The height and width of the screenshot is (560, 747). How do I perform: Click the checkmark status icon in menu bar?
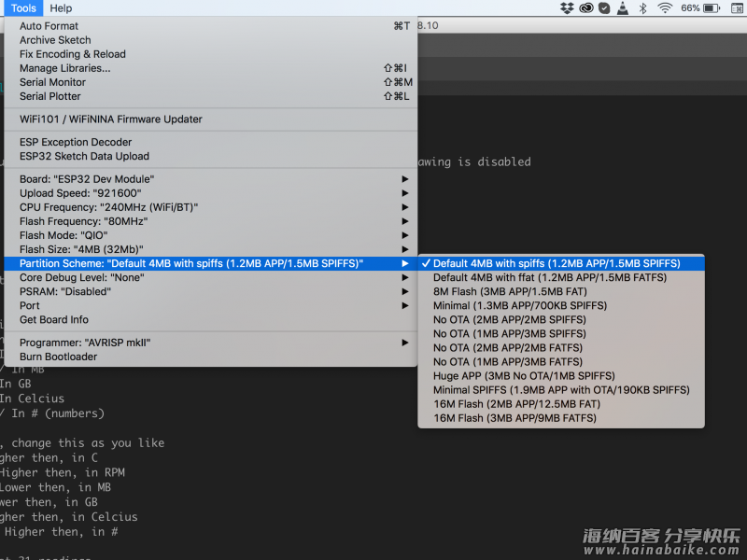tap(604, 8)
